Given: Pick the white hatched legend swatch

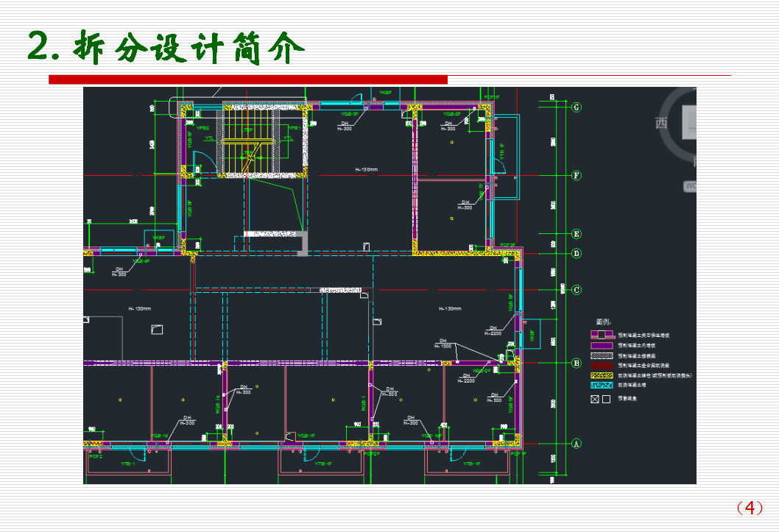Looking at the screenshot, I should 602,356.
